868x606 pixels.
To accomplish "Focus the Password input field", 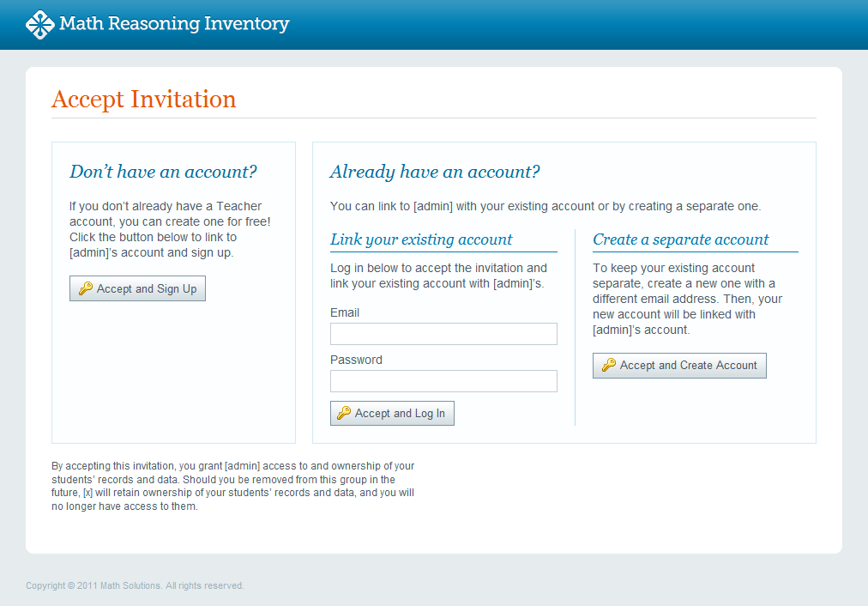I will [443, 381].
